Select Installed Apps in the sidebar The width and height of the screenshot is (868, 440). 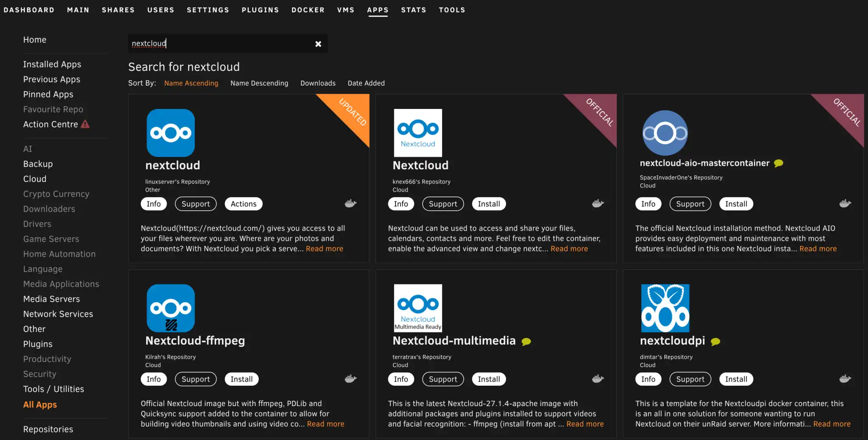click(x=52, y=64)
